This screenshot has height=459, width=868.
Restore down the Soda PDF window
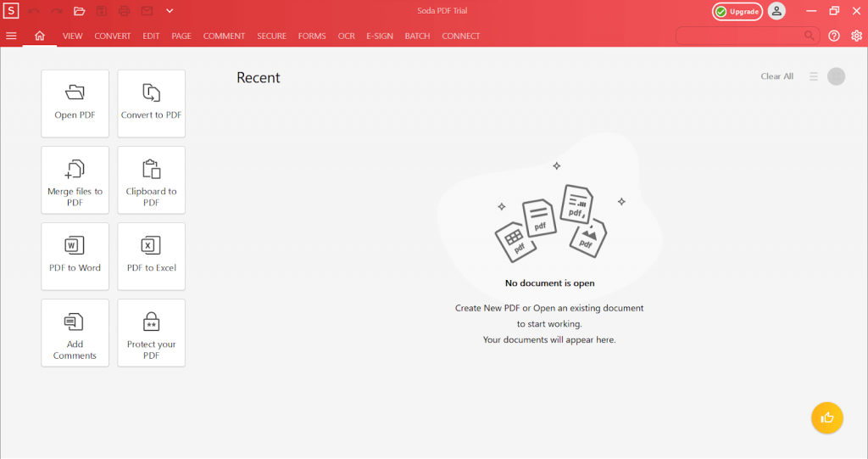pyautogui.click(x=834, y=11)
